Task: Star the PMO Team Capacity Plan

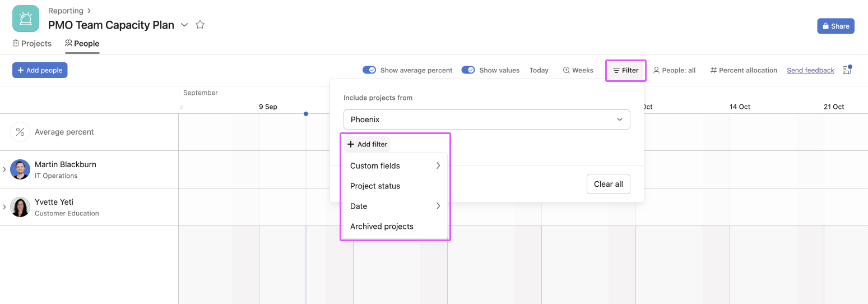Action: point(200,25)
